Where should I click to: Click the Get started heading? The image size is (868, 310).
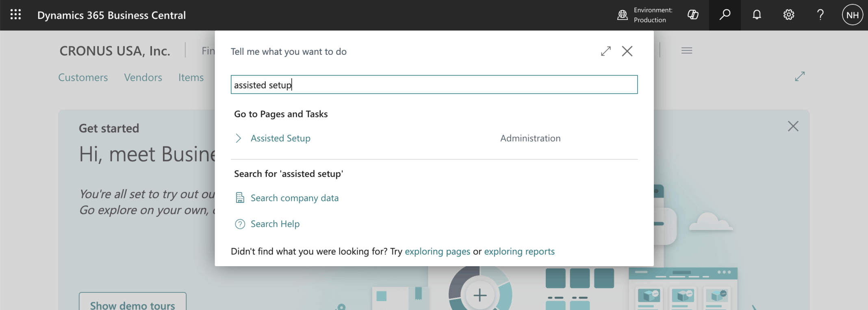point(109,128)
